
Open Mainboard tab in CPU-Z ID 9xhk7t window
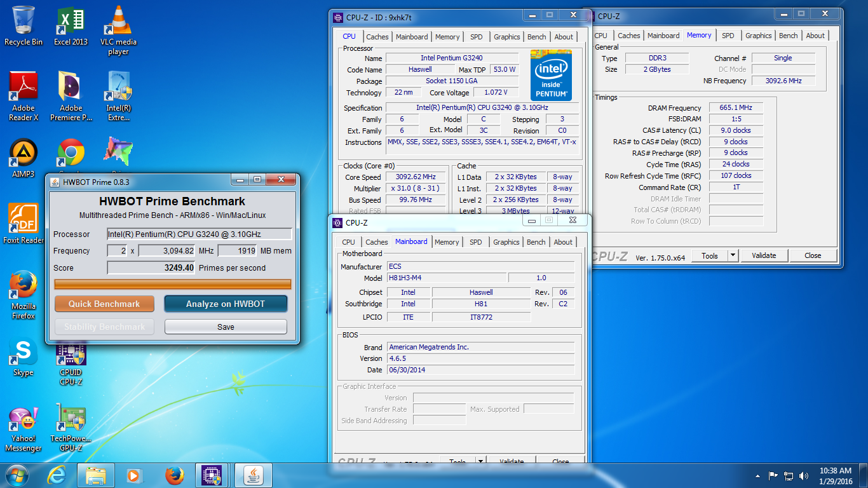coord(412,37)
